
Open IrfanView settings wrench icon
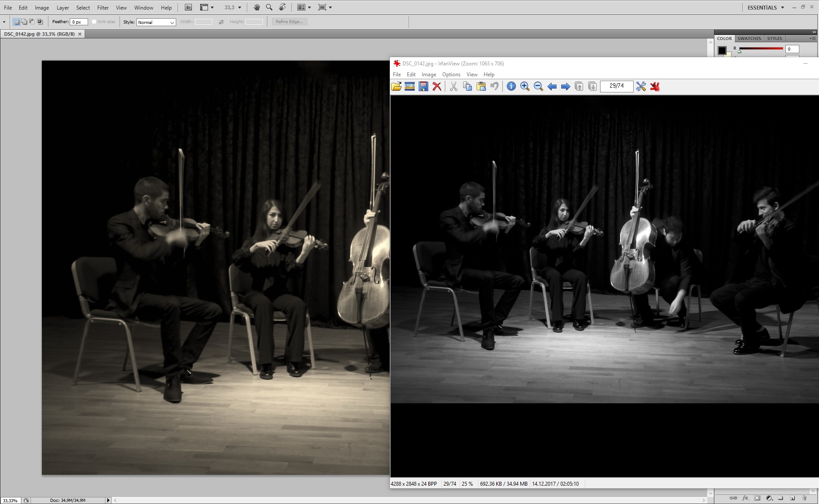(x=641, y=86)
